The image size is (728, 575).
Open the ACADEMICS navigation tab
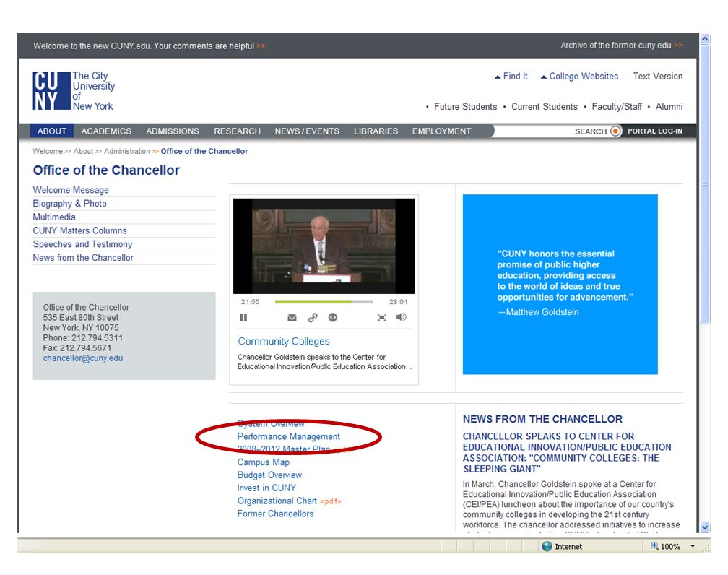(x=106, y=131)
